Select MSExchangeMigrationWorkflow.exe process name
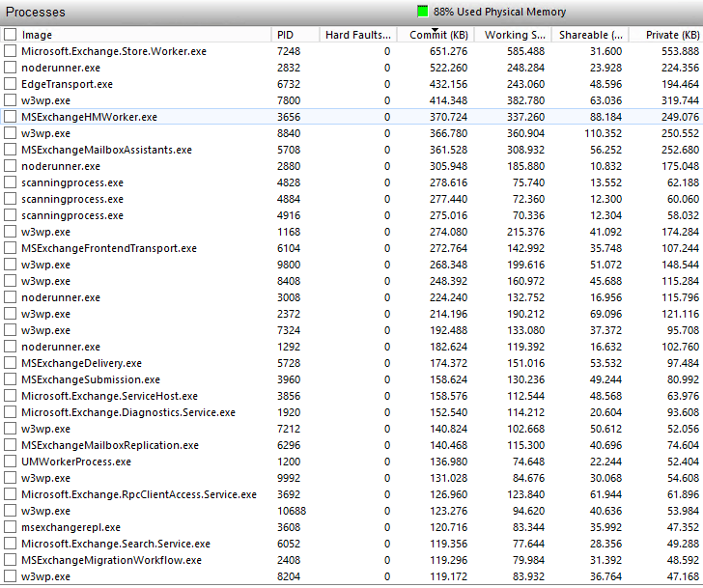This screenshot has width=703, height=588. click(x=111, y=560)
